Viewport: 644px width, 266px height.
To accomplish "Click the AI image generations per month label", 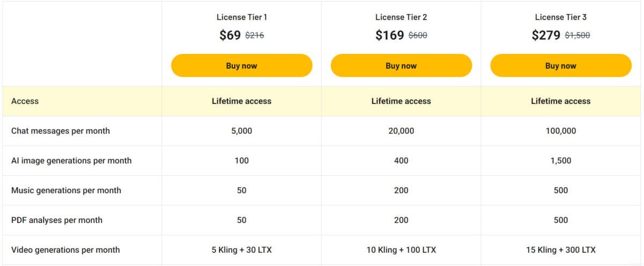I will (71, 160).
